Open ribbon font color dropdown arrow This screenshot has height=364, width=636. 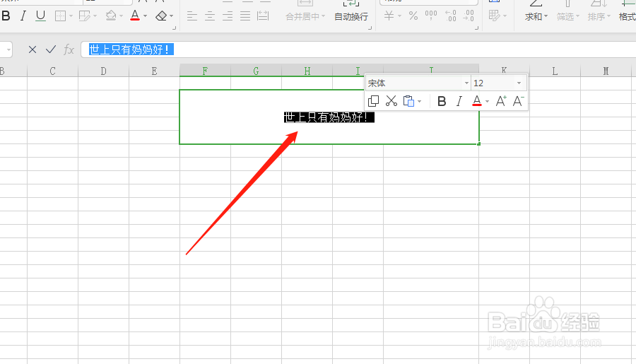145,16
